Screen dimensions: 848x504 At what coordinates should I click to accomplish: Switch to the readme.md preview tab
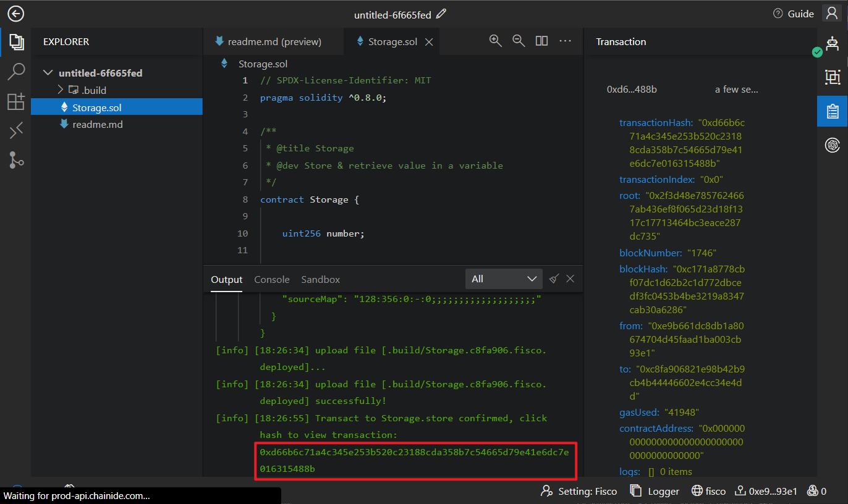coord(268,42)
